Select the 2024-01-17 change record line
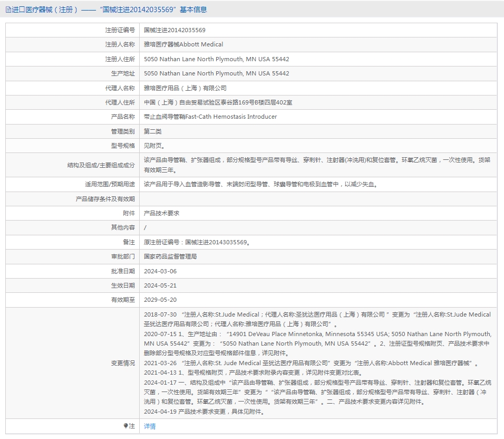The height and width of the screenshot is (439, 504). coord(317,392)
